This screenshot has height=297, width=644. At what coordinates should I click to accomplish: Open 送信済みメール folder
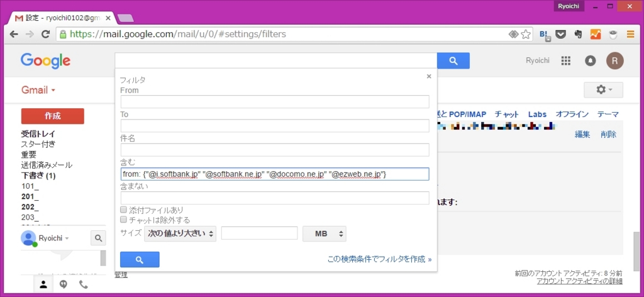click(47, 165)
